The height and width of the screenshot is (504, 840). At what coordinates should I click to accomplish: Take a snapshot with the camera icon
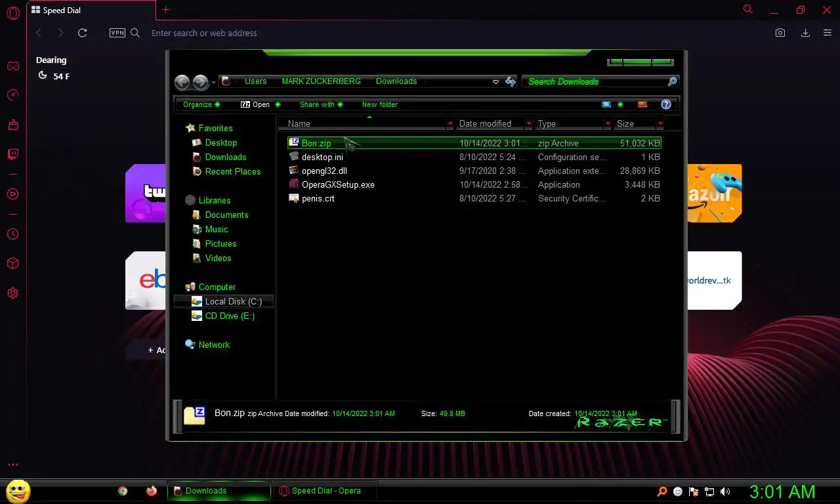coord(780,33)
